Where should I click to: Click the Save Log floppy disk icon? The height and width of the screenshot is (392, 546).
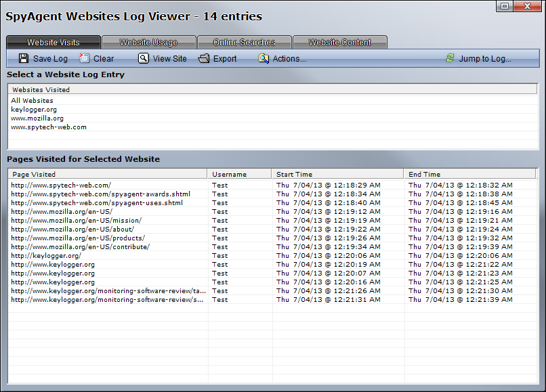(x=24, y=59)
